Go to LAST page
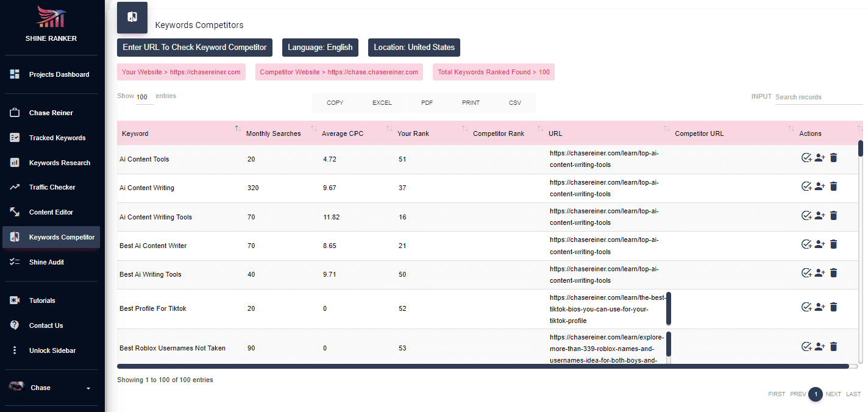The height and width of the screenshot is (412, 868). [853, 394]
